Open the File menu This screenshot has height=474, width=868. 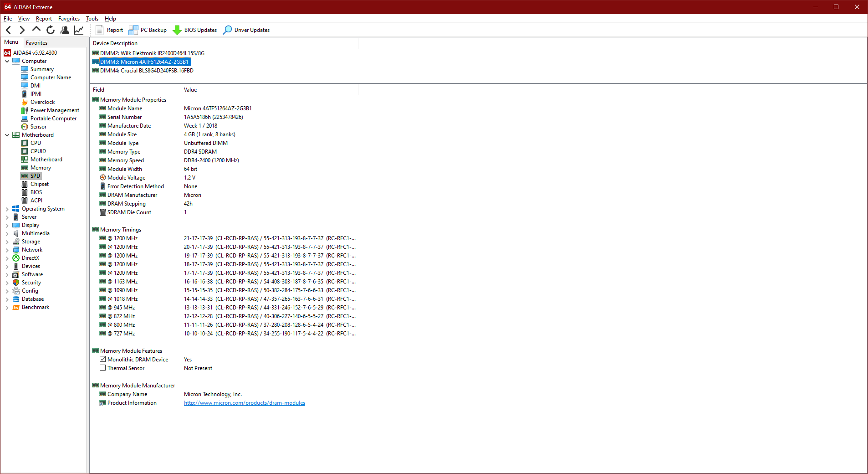(x=8, y=19)
